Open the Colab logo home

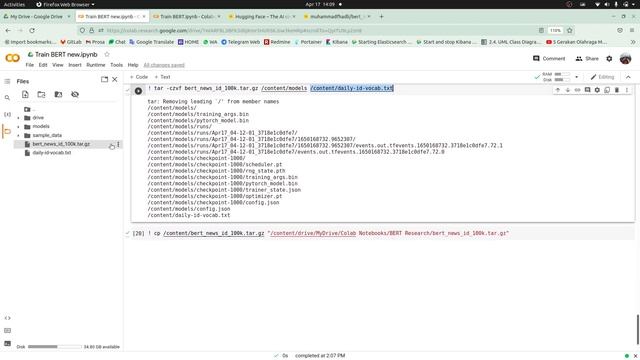[12, 58]
